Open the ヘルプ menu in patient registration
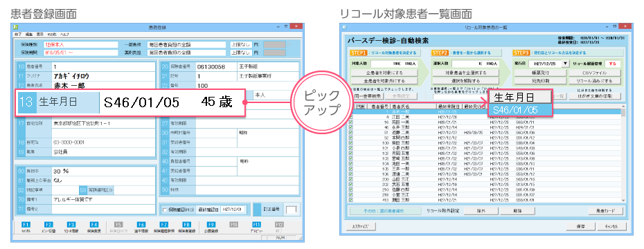This screenshot has width=644, height=249. coord(65,34)
